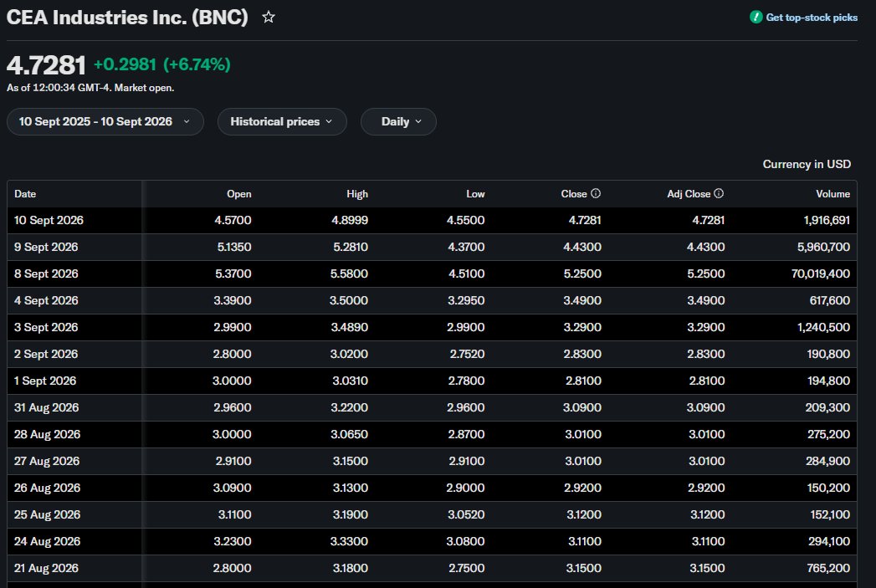Image resolution: width=876 pixels, height=588 pixels.
Task: Click the volume value 294,100
Action: click(829, 542)
